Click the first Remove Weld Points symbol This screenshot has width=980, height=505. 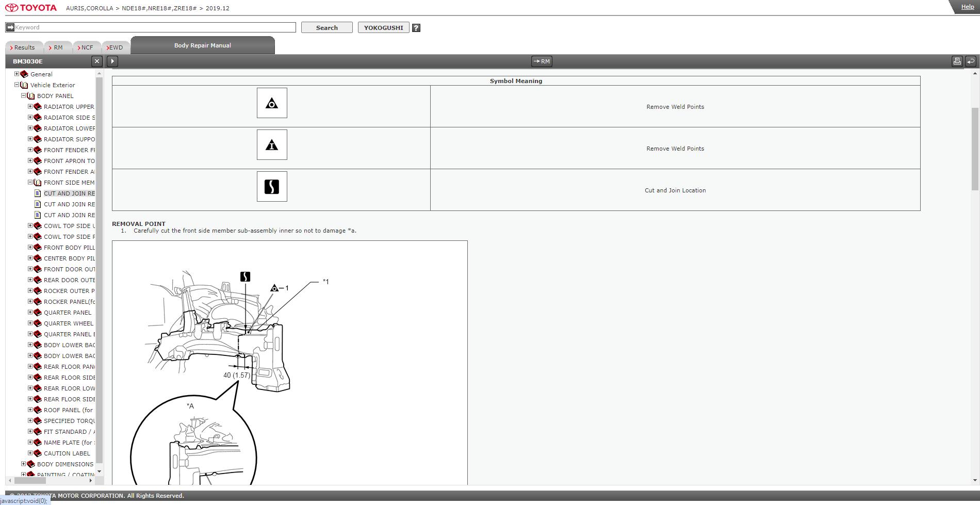pos(272,103)
